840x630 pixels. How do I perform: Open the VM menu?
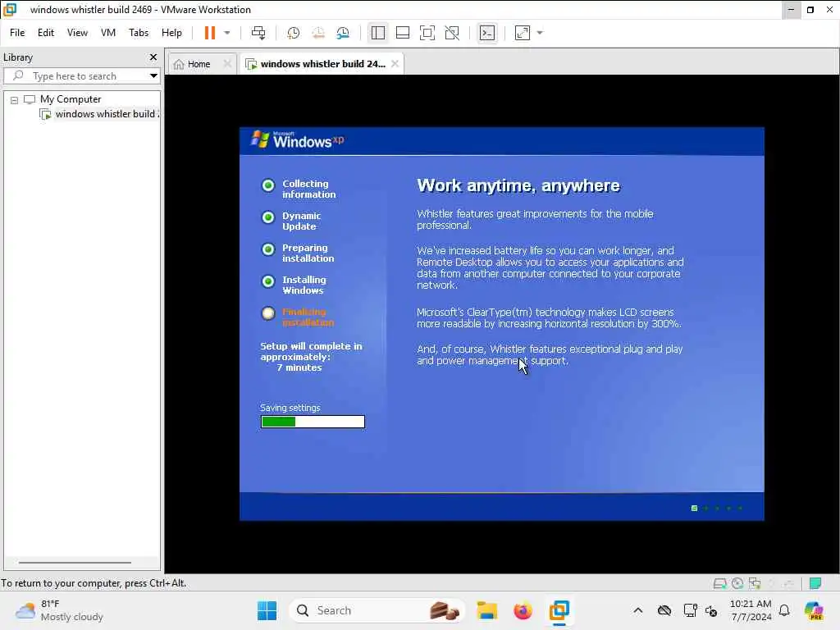(x=108, y=33)
